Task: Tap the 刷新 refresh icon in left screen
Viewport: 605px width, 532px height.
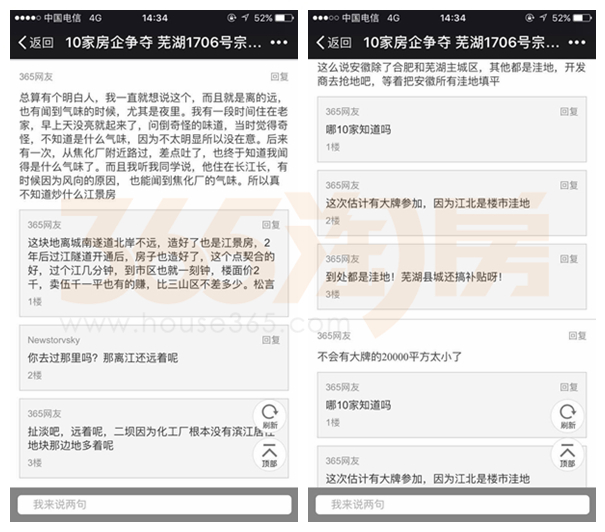Action: pyautogui.click(x=270, y=417)
